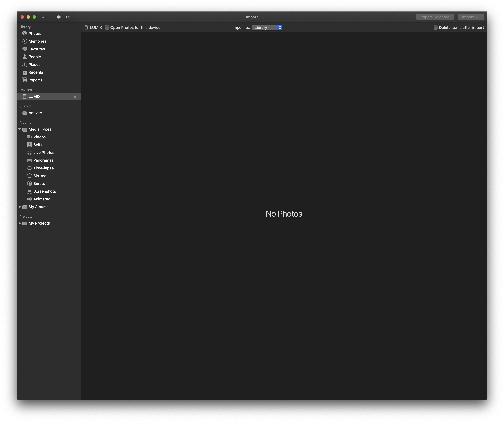Click the eject icon next to LUMIX
Screen dimensions: 504x422
pos(75,96)
